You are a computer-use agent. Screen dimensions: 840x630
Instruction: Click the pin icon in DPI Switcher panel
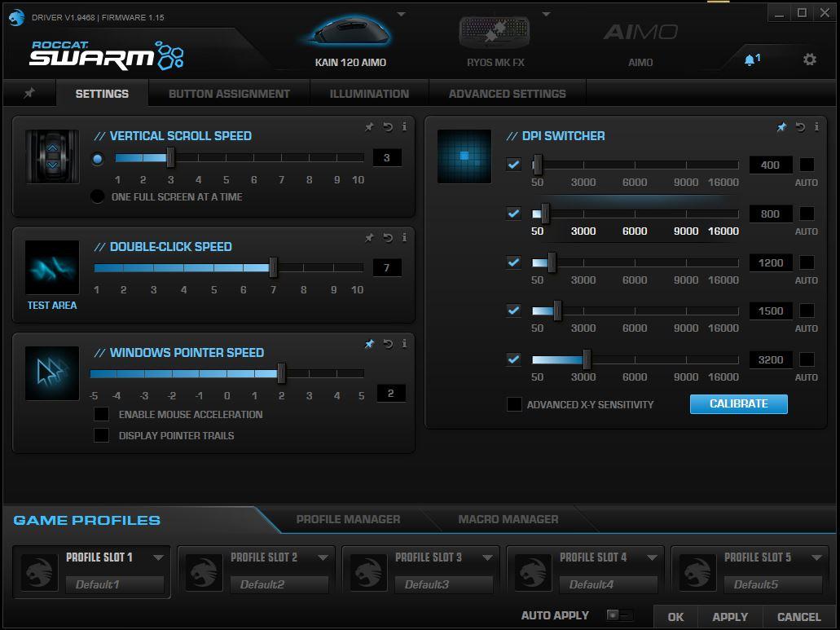click(781, 127)
